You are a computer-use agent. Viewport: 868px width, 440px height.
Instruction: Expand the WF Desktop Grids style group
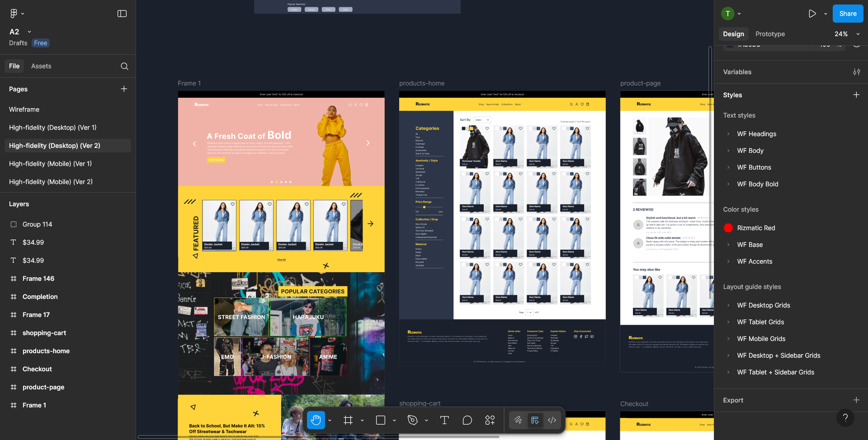(x=728, y=305)
